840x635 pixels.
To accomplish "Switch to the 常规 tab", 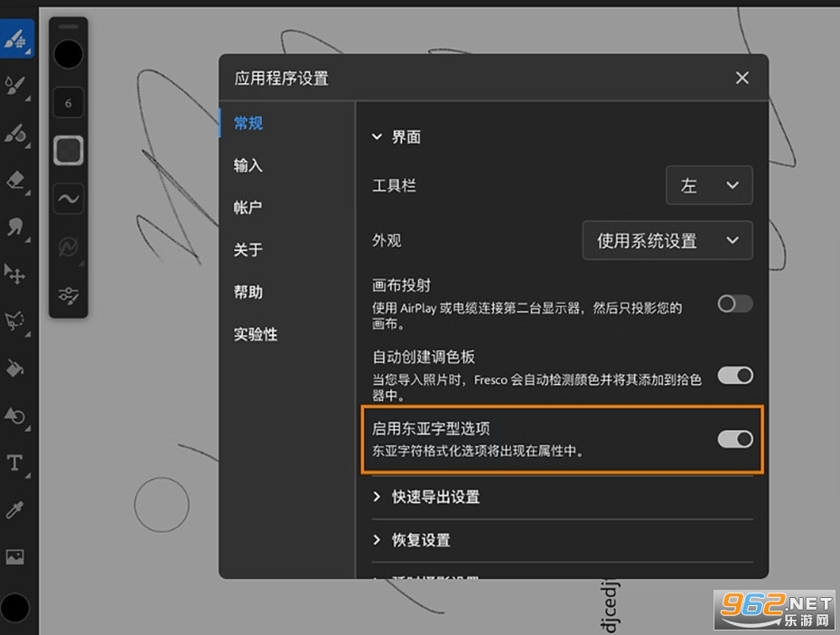I will [x=248, y=123].
